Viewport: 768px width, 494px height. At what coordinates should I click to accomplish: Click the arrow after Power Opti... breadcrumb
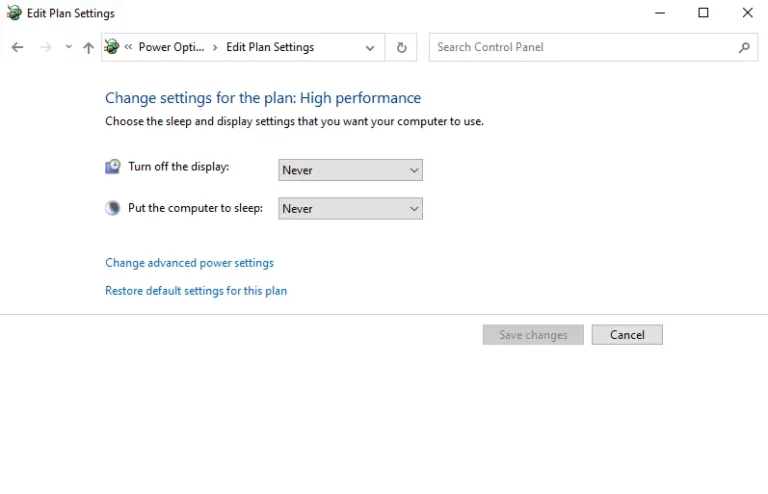[x=215, y=47]
